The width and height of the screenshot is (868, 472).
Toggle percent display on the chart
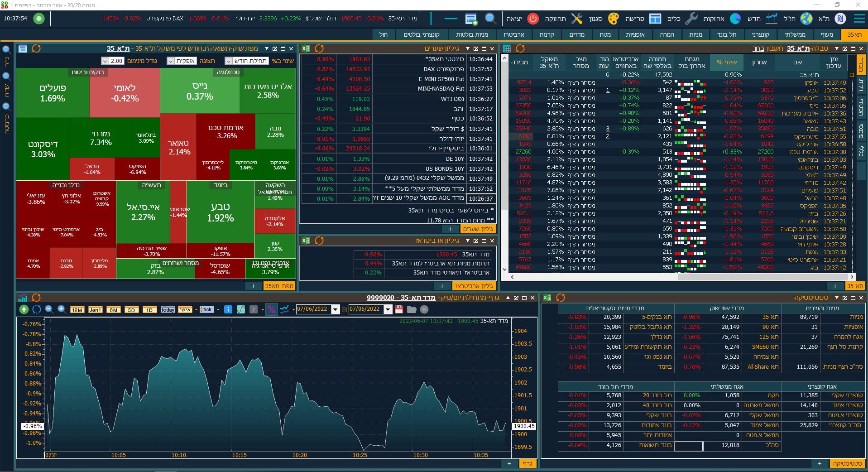271,309
